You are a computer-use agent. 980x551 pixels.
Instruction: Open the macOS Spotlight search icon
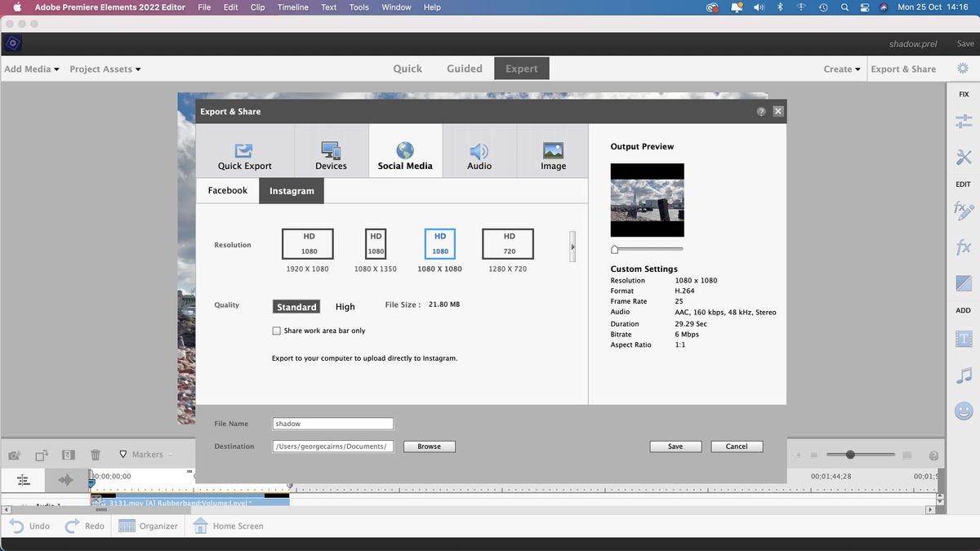coord(844,7)
